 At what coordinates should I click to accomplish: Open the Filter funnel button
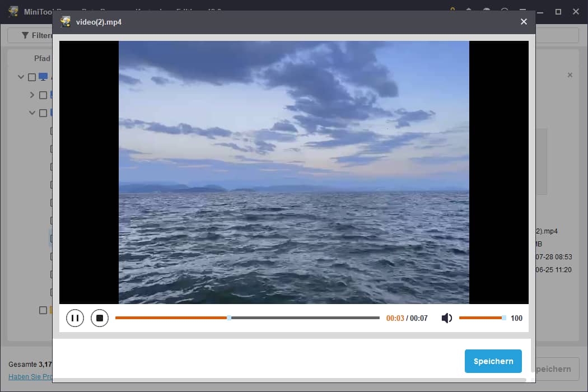click(x=31, y=35)
